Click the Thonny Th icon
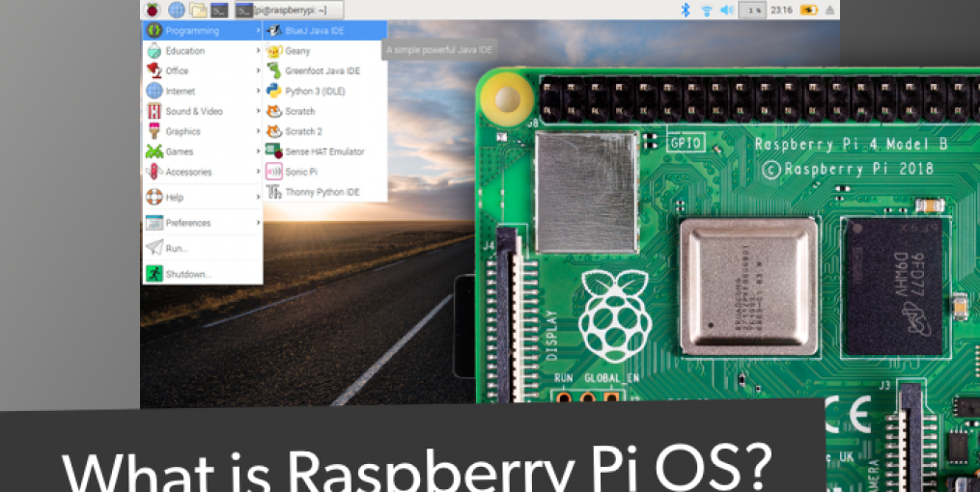The width and height of the screenshot is (980, 492). point(274,192)
